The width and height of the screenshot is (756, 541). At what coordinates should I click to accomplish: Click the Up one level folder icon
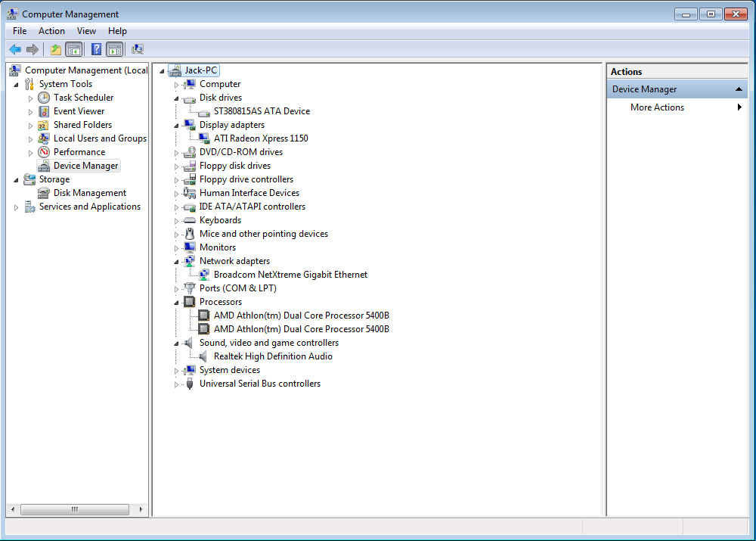56,49
